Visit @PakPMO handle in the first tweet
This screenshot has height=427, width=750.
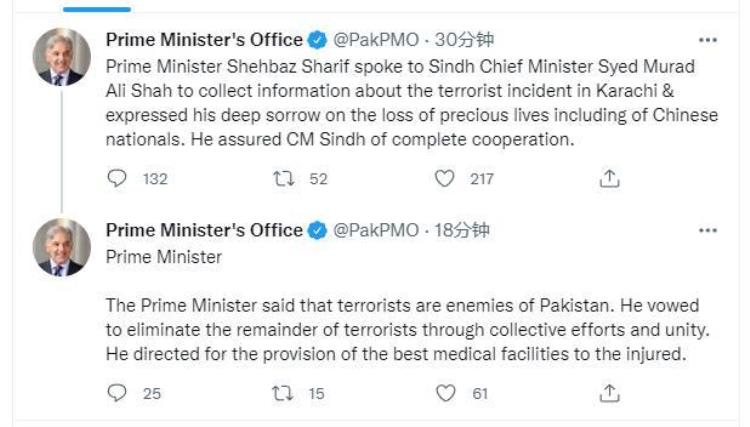coord(375,40)
